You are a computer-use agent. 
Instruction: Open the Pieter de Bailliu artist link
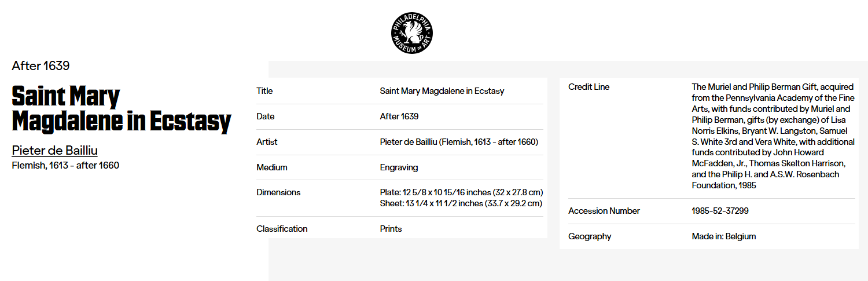pos(54,151)
